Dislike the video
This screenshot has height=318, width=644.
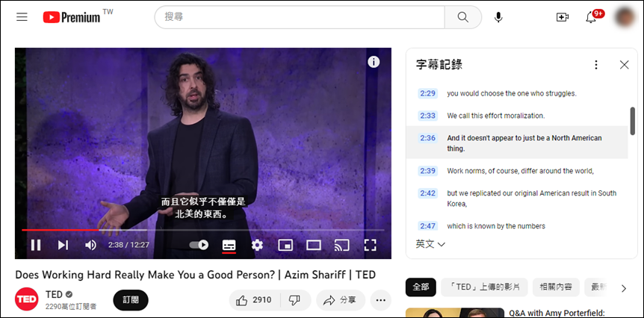[x=295, y=300]
